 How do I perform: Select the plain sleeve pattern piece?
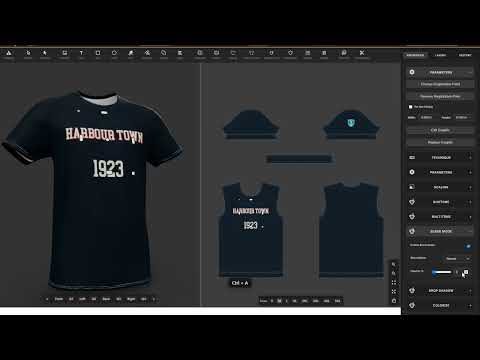click(251, 124)
